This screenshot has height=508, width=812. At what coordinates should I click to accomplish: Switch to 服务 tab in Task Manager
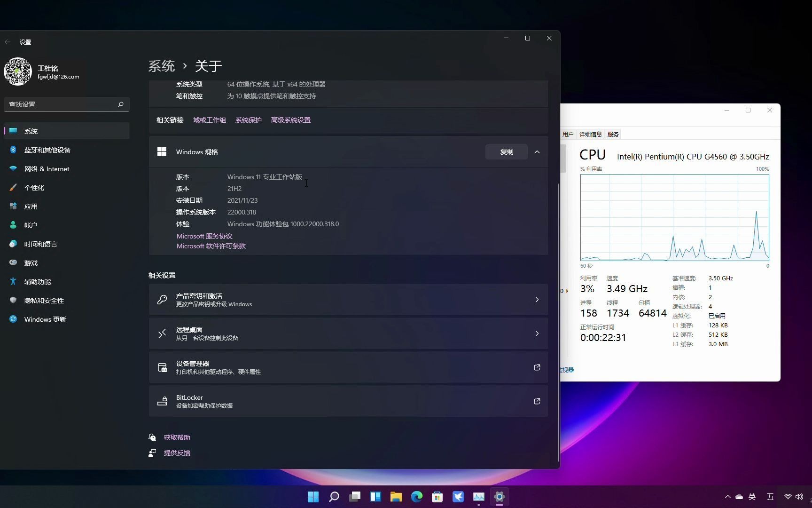(613, 134)
